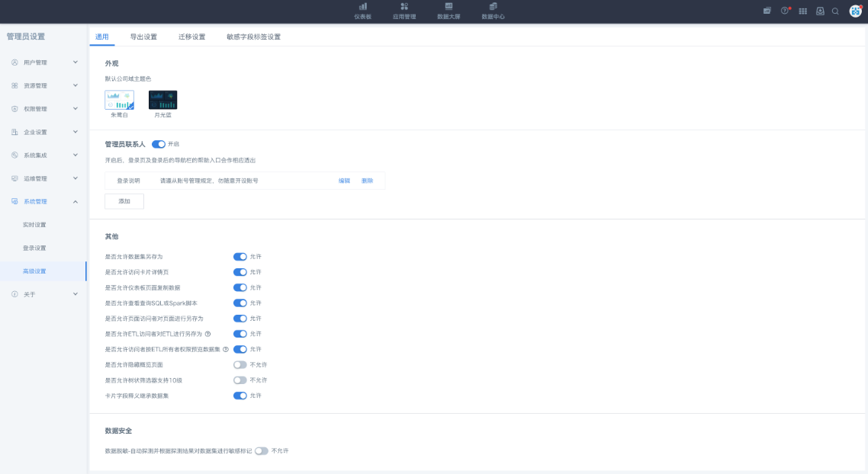Click 编辑 link for 登录说明 row

(344, 181)
